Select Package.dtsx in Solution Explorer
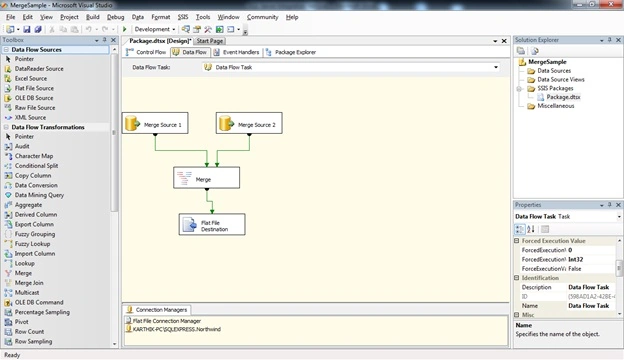Image resolution: width=624 pixels, height=360 pixels. coord(559,97)
